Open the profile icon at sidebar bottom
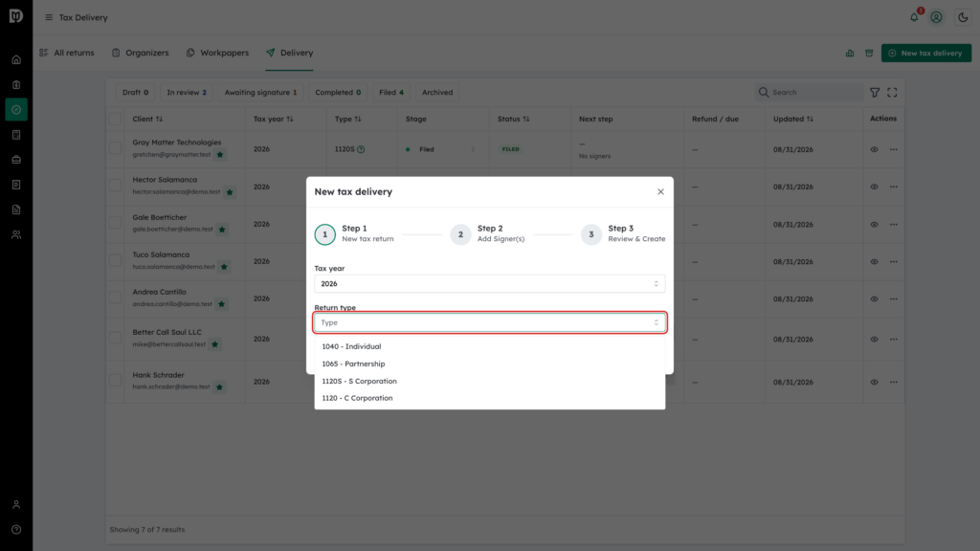This screenshot has width=980, height=551. pyautogui.click(x=16, y=505)
